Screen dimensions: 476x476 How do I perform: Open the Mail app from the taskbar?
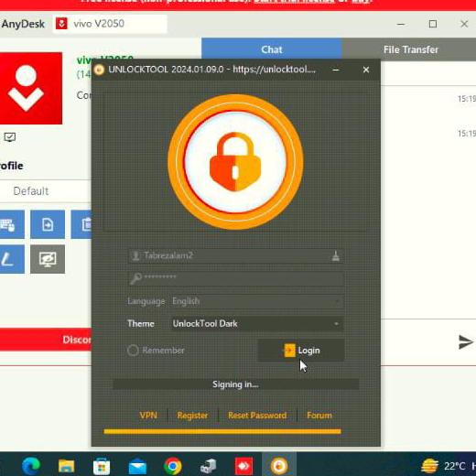click(137, 466)
